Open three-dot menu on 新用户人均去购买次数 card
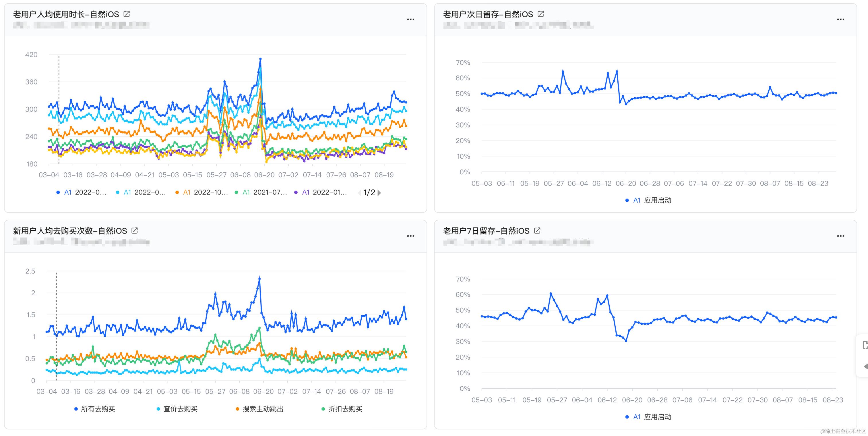 pos(410,236)
